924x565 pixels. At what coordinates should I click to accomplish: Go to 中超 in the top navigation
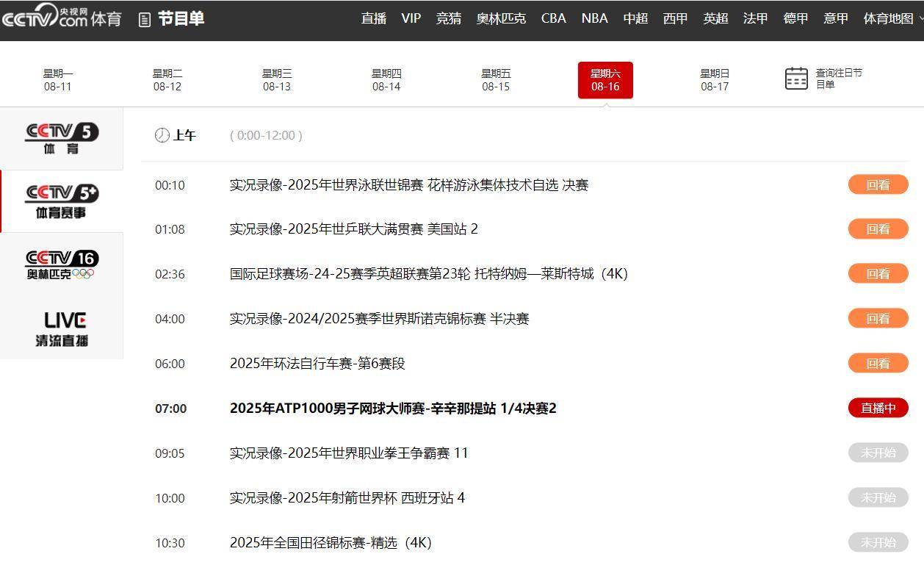coord(635,18)
